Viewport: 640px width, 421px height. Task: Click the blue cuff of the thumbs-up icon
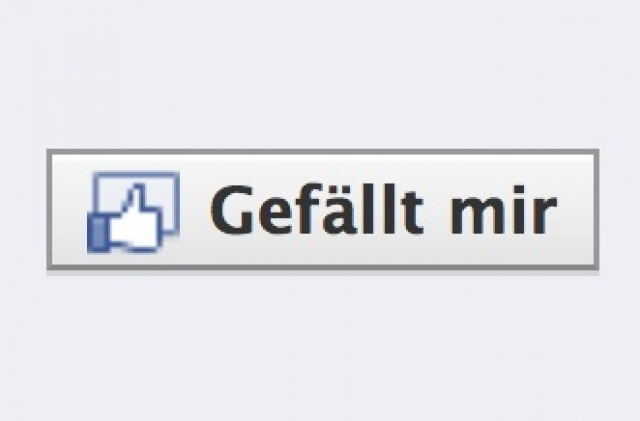point(97,234)
